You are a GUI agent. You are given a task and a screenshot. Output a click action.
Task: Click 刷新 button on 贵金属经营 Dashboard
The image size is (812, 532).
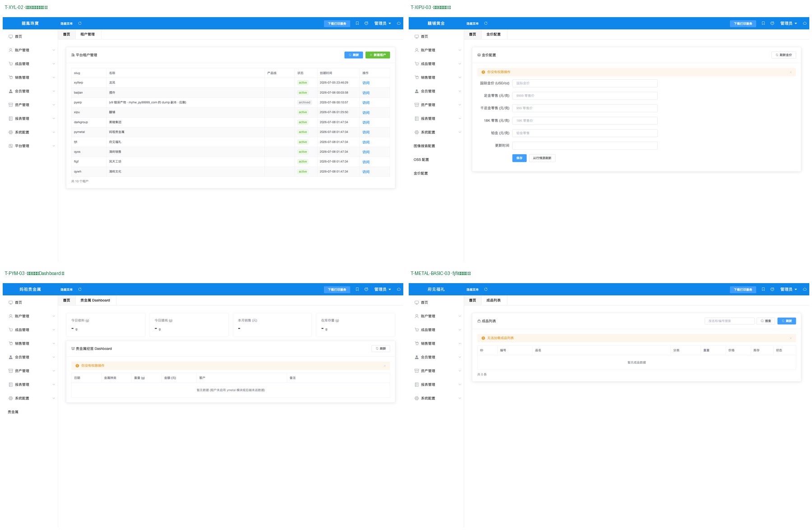[381, 349]
